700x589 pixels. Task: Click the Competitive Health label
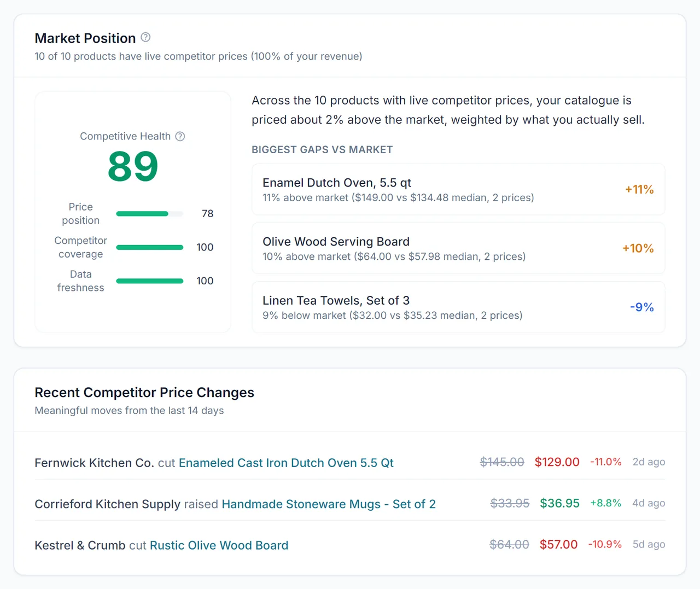125,136
